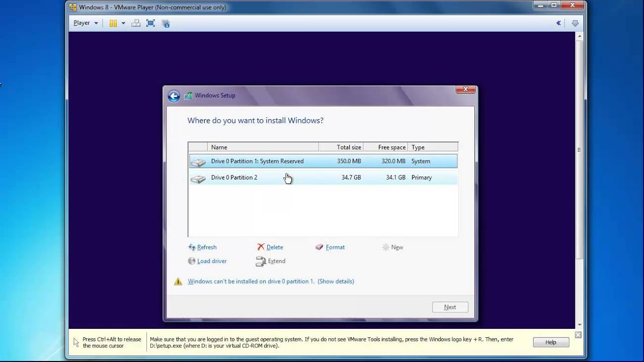Click the red X Delete icon
This screenshot has width=644, height=362.
click(261, 247)
